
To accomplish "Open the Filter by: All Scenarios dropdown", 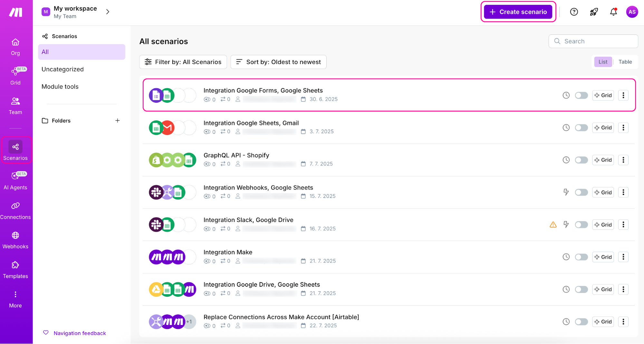I will (183, 62).
